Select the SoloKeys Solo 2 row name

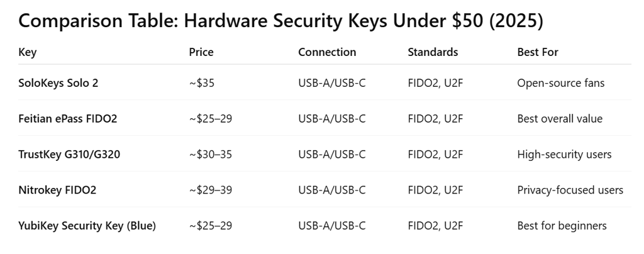(58, 82)
